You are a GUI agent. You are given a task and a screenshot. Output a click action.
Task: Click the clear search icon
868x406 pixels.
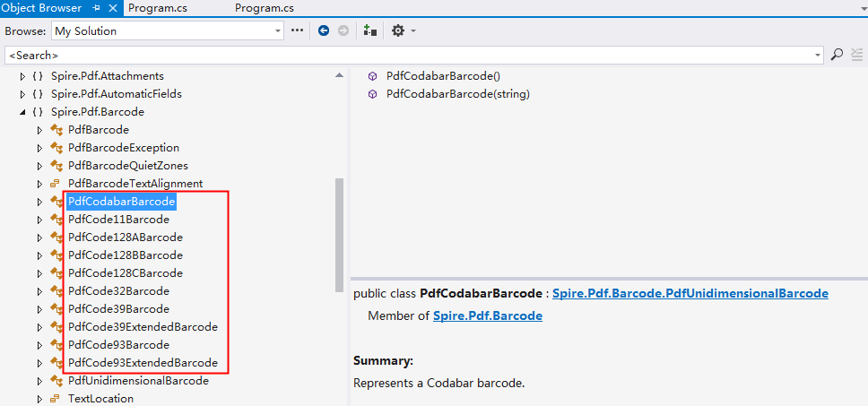857,54
